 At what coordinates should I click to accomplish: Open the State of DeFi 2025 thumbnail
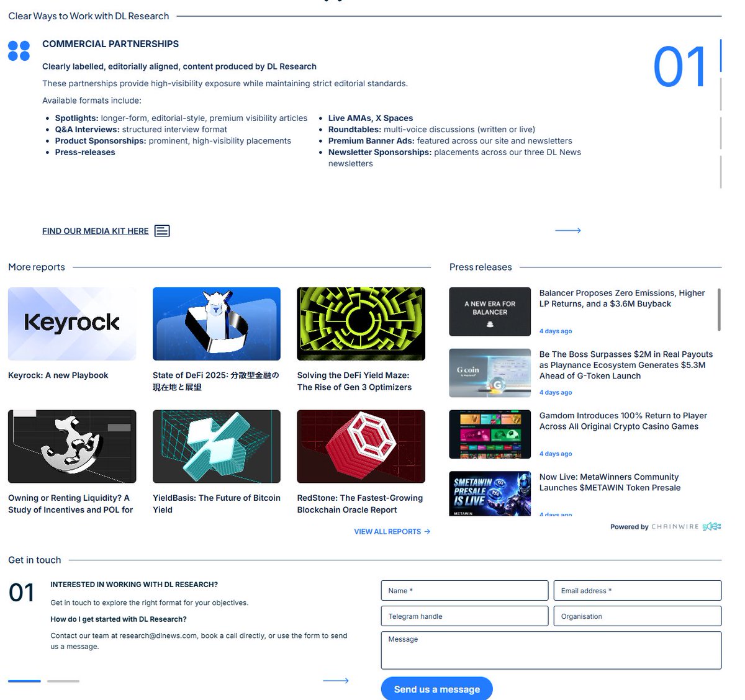(x=217, y=324)
